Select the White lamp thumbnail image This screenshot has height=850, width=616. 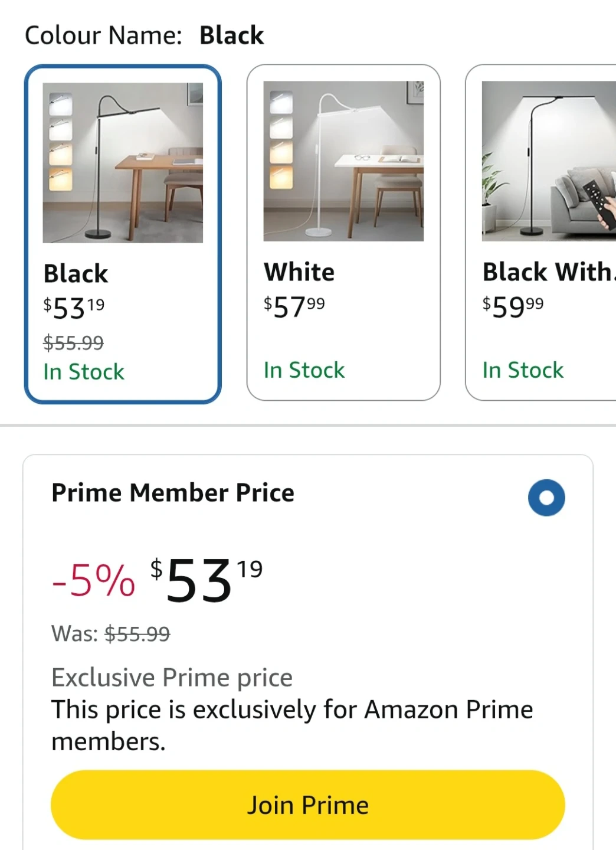pyautogui.click(x=343, y=161)
